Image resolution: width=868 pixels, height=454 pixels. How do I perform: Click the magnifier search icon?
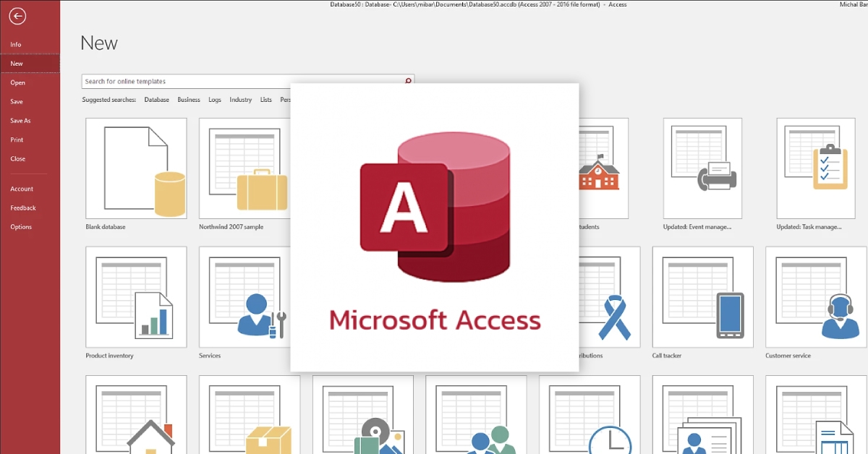coord(409,82)
